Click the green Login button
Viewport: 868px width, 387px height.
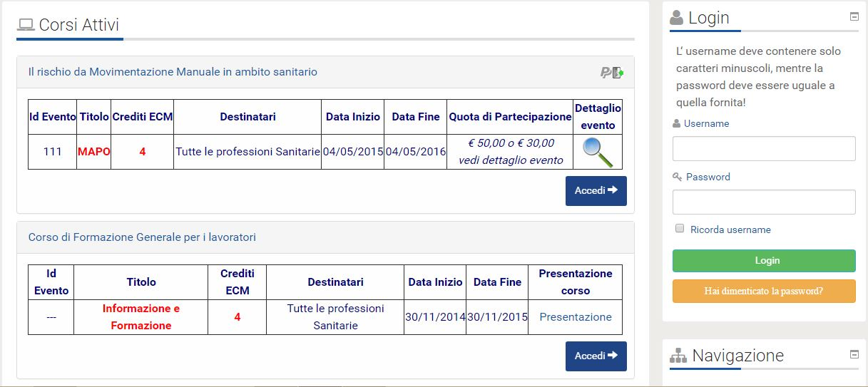764,261
